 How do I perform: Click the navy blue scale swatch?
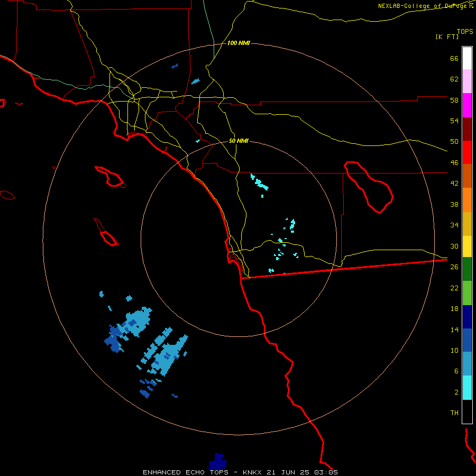pyautogui.click(x=467, y=317)
